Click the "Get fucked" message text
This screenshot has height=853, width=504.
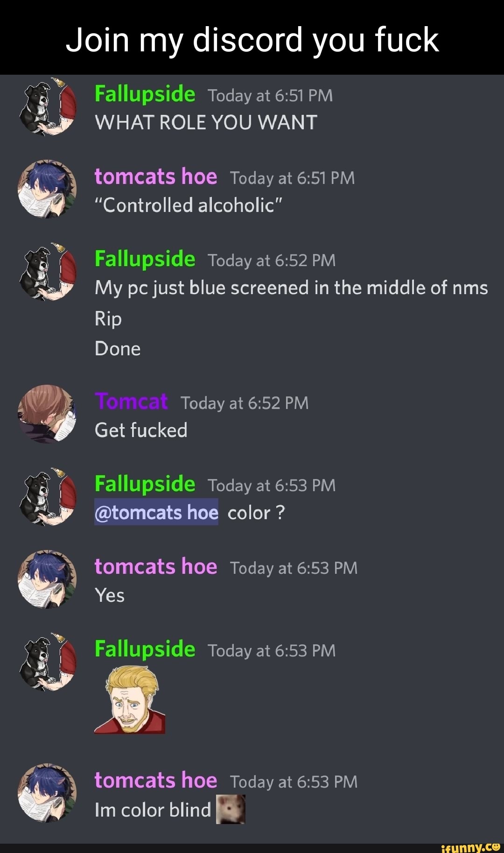pyautogui.click(x=141, y=430)
